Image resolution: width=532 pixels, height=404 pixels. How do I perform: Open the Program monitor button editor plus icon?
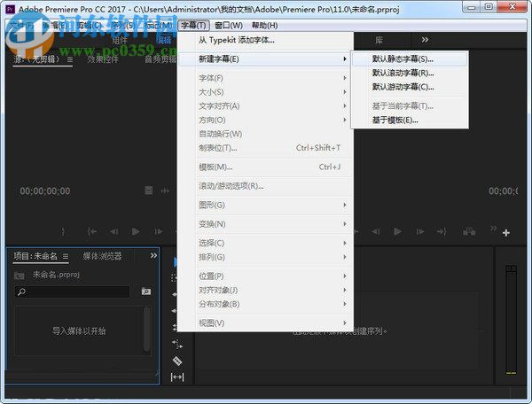coord(506,233)
